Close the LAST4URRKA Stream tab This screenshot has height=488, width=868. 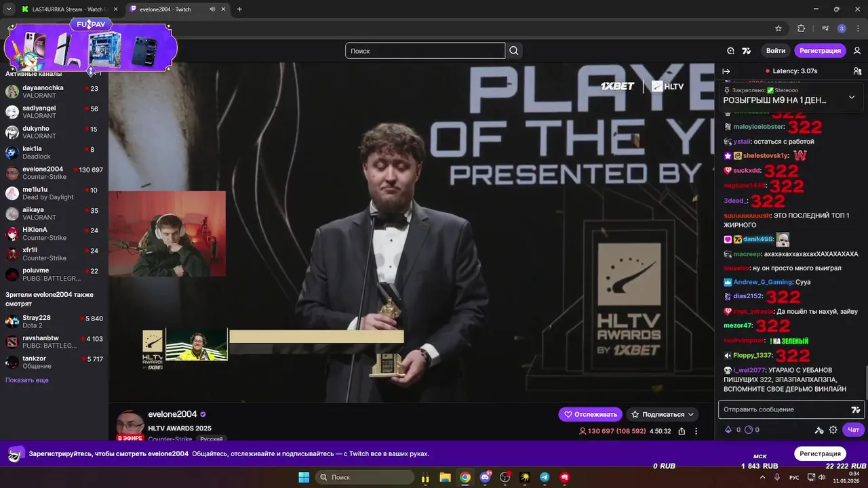pyautogui.click(x=115, y=9)
